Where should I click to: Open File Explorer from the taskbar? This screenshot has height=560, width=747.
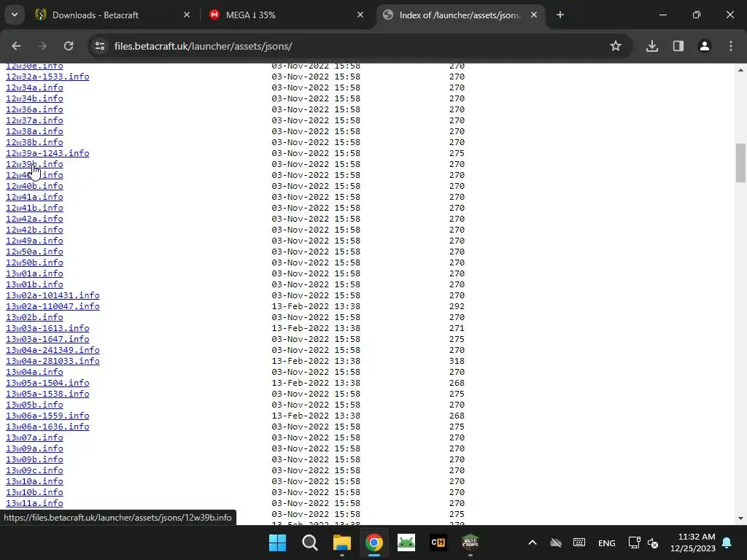click(x=342, y=542)
